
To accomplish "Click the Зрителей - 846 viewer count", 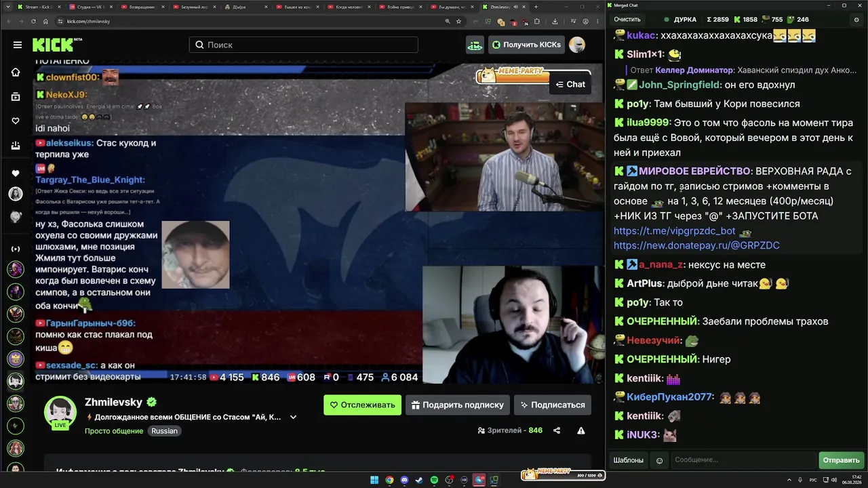I will click(x=510, y=430).
